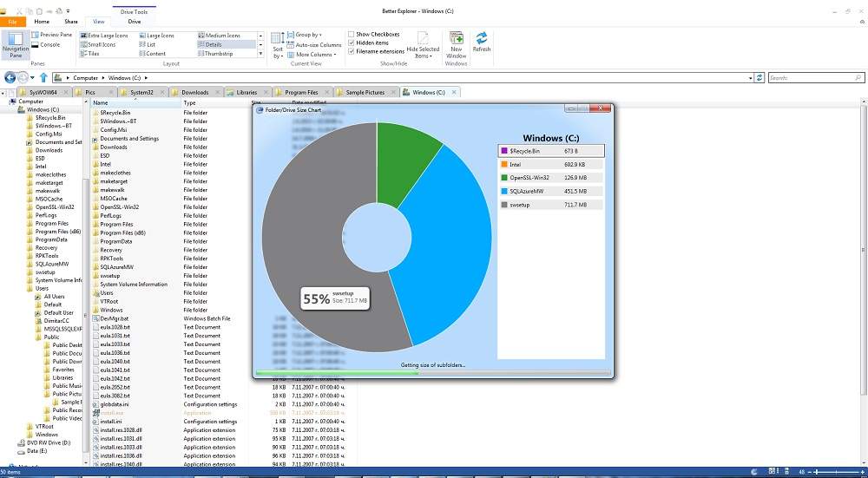Expand the layout gallery list

tap(260, 54)
